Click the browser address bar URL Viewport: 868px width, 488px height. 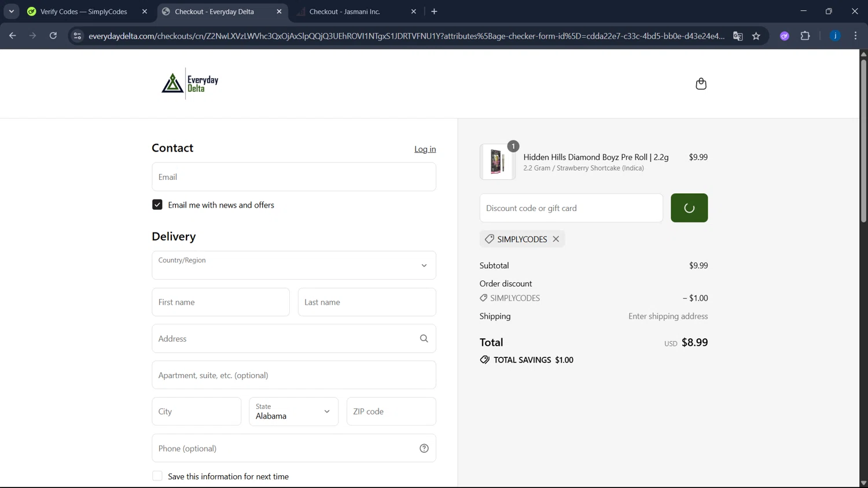tap(406, 36)
